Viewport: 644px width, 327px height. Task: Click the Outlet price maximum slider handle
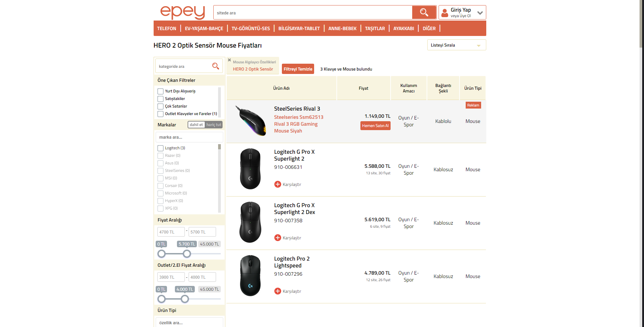(185, 299)
